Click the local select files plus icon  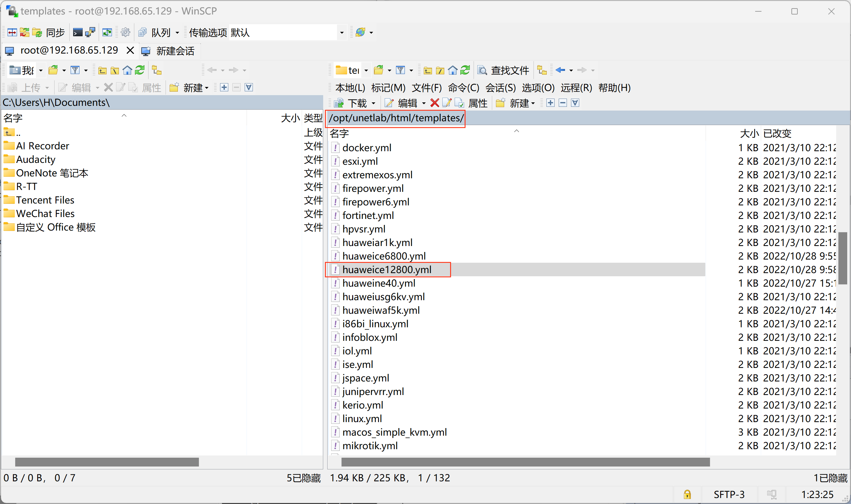224,87
